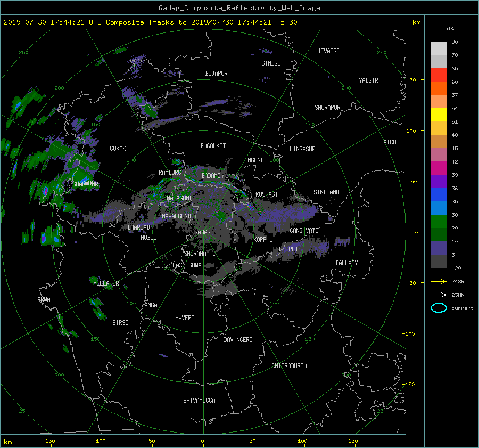Click the GADAG label at radar center
This screenshot has width=479, height=448.
(x=202, y=232)
